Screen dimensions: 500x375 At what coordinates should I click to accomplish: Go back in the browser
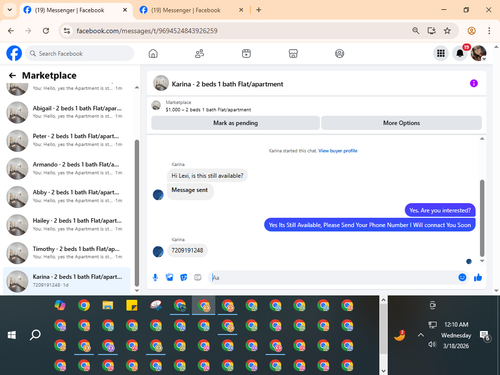[x=11, y=31]
